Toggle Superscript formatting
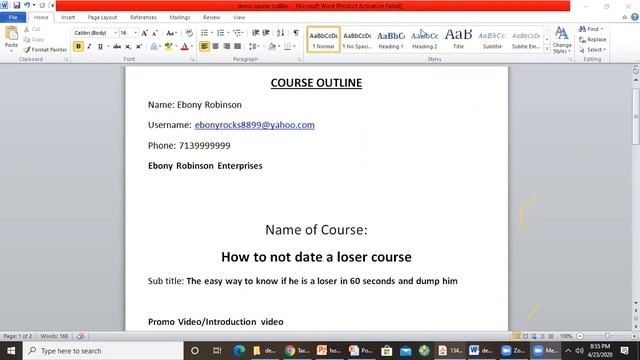The width and height of the screenshot is (640, 360). (139, 47)
